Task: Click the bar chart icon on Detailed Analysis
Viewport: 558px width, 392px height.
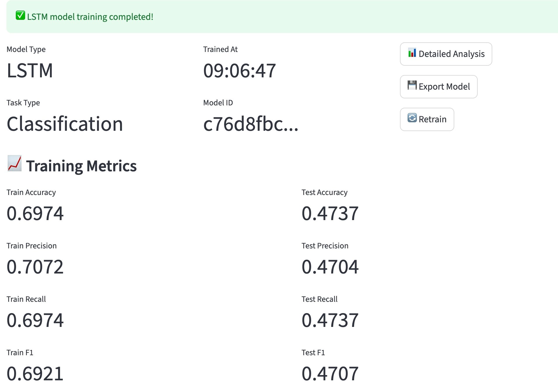Action: [x=412, y=53]
